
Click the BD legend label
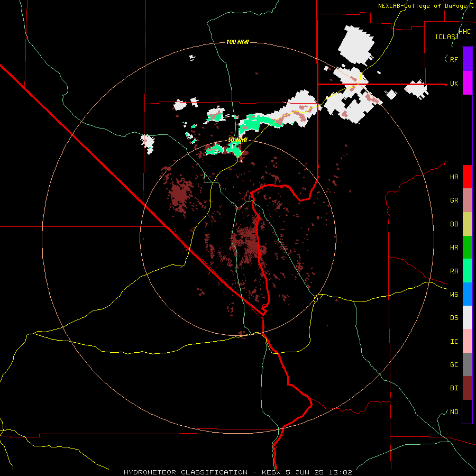454,224
